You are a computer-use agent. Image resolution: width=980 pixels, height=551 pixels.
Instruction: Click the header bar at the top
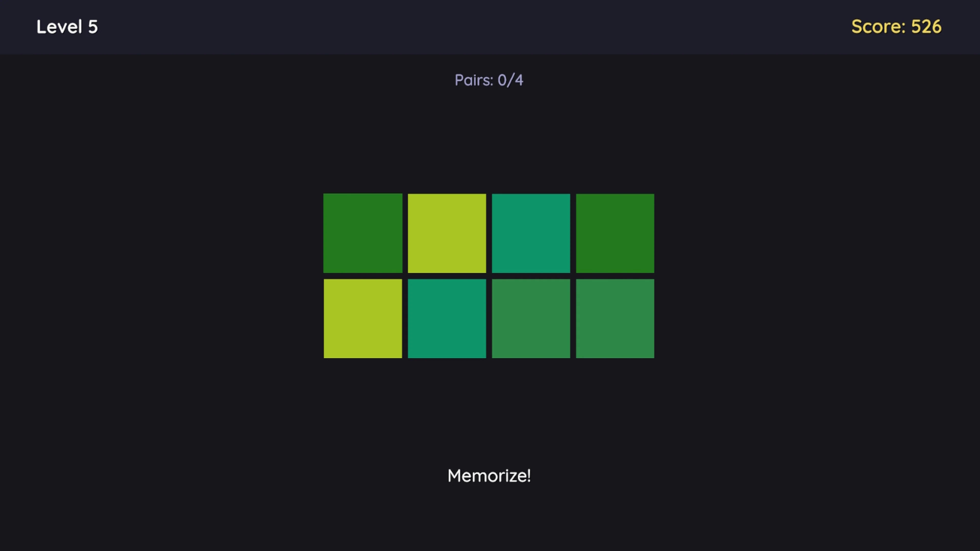pyautogui.click(x=490, y=27)
